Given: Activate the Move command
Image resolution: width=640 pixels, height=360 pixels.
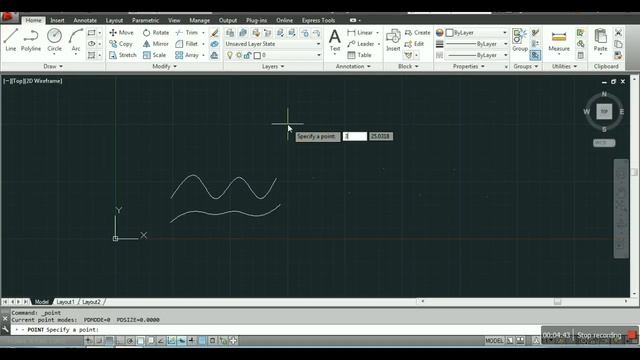Looking at the screenshot, I should (x=121, y=33).
